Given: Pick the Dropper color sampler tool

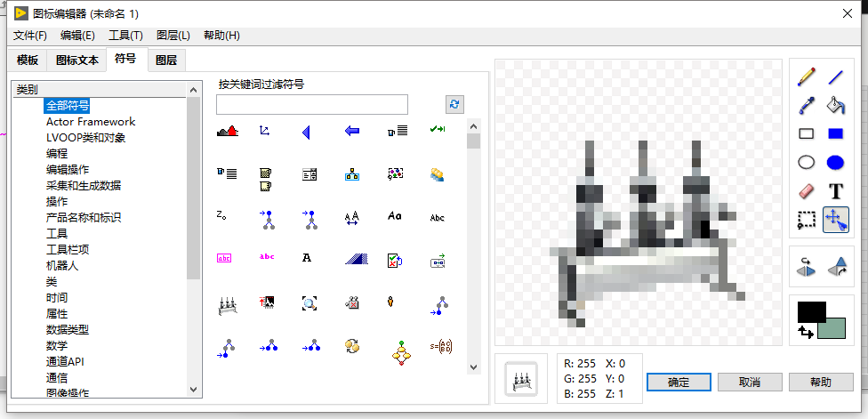Looking at the screenshot, I should [x=807, y=105].
